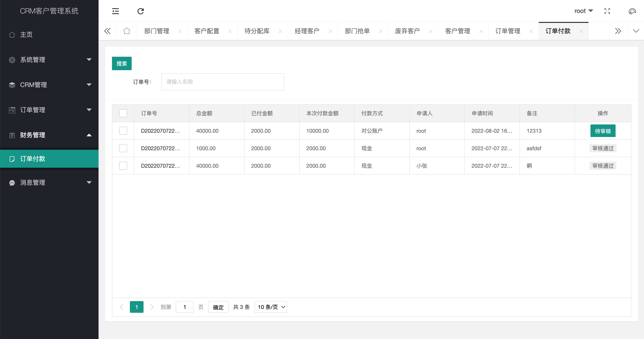644x339 pixels.
Task: Click the 2022-08-02 application time cell
Action: pyautogui.click(x=492, y=131)
